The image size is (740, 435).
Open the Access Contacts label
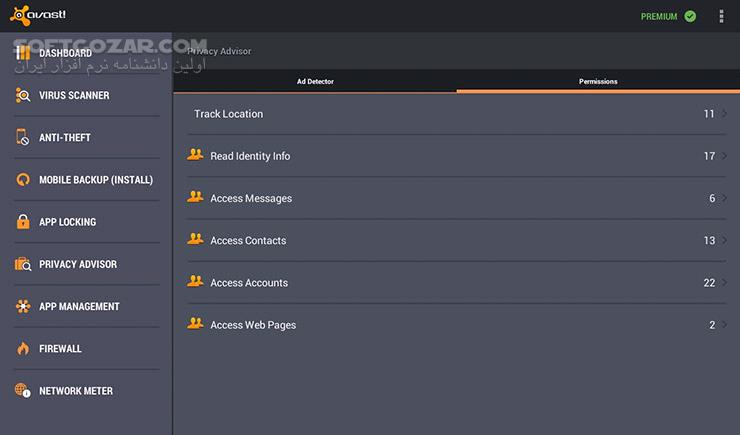point(248,241)
